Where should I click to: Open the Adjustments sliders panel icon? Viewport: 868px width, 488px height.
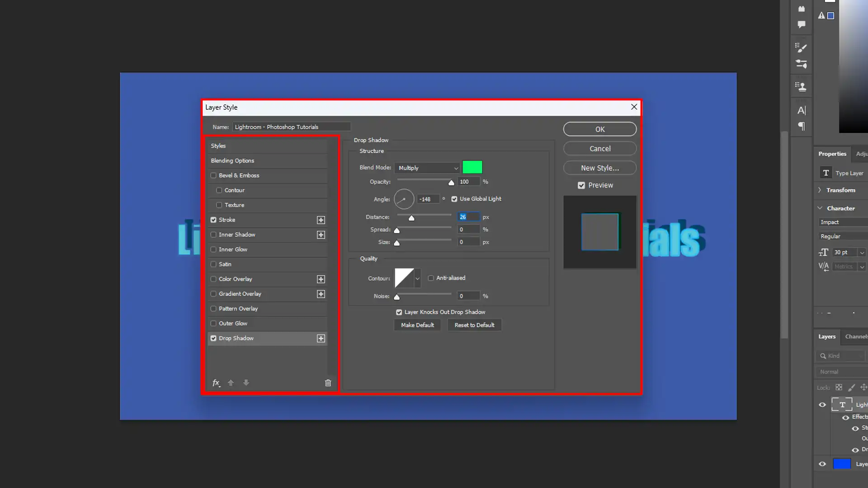(x=801, y=64)
